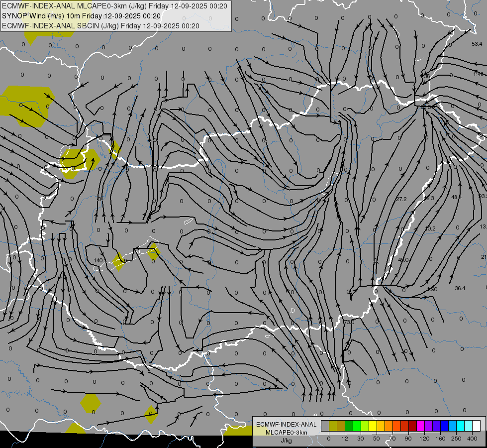
Task: Pick the dark green legend swatch
Action: coord(349,426)
